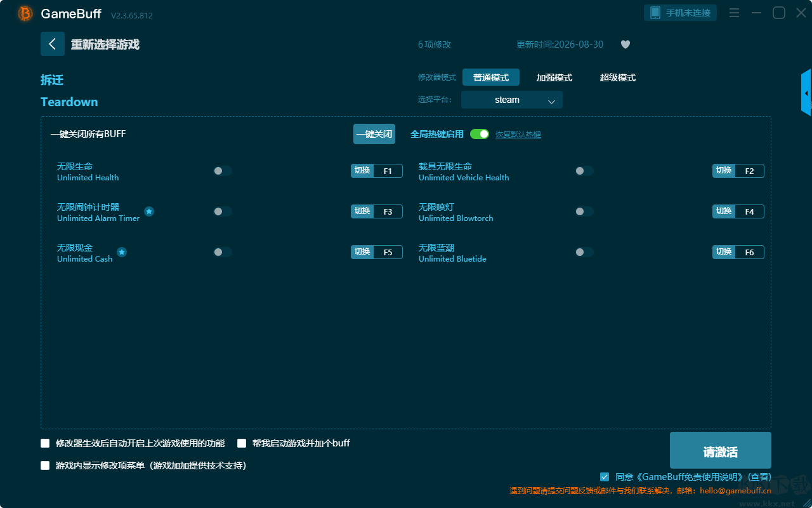Open the disclaimer 查看 link
The height and width of the screenshot is (508, 812).
[760, 477]
